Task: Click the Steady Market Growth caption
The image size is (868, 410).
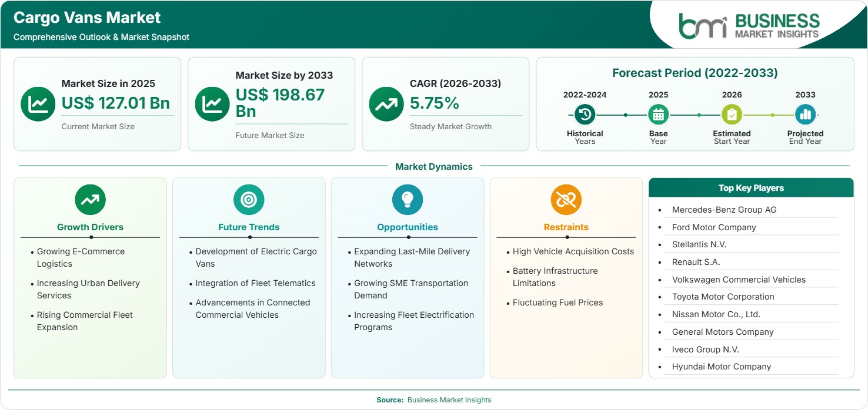Action: click(x=450, y=126)
